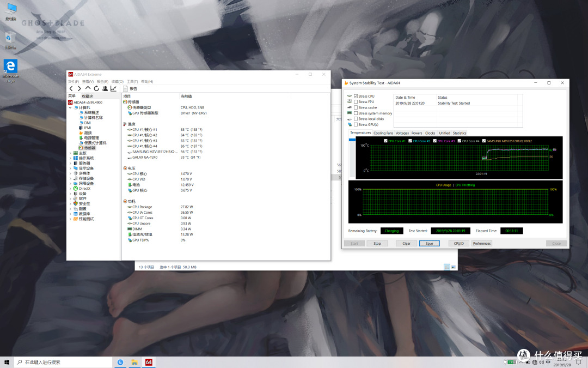This screenshot has width=588, height=368.
Task: Toggle CPU Core #3 graph checkbox
Action: [x=434, y=141]
